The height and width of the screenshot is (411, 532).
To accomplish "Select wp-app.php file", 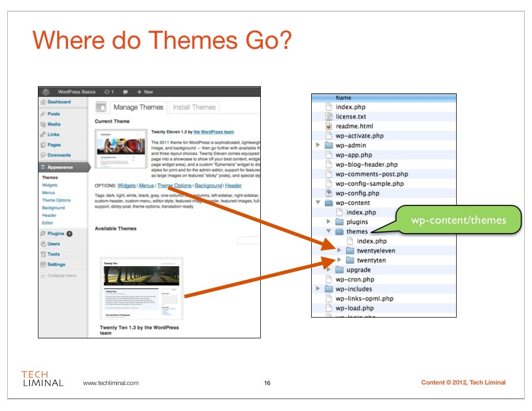I will point(354,155).
